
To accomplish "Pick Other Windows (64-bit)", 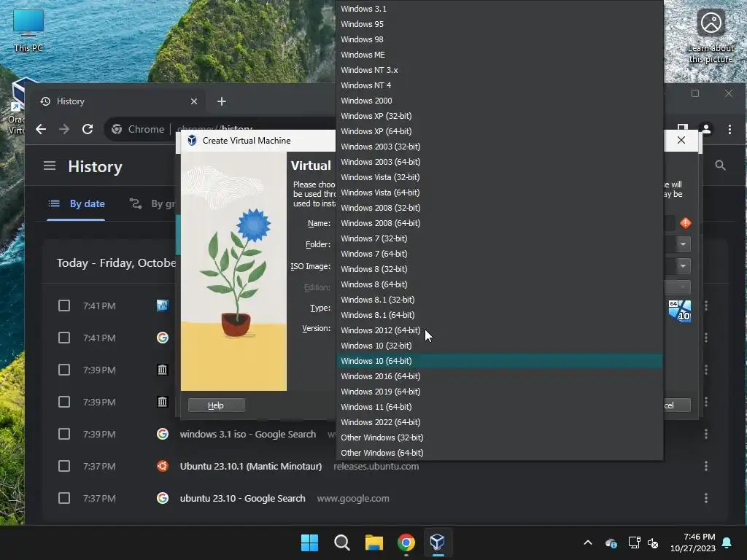I will (x=499, y=453).
